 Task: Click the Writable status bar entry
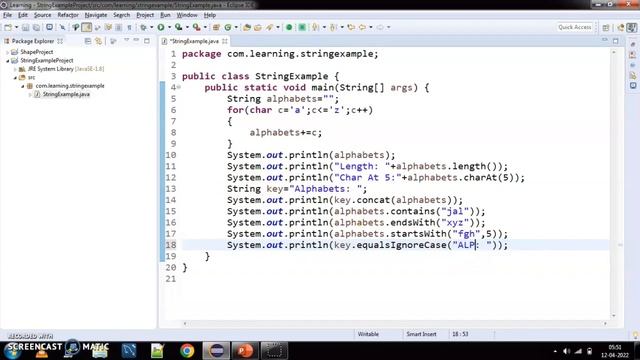(x=368, y=334)
